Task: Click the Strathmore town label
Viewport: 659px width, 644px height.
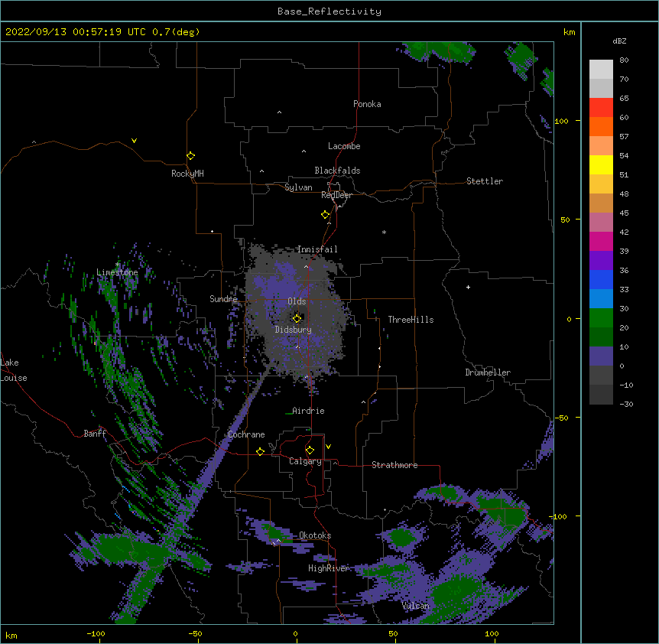Action: point(394,465)
